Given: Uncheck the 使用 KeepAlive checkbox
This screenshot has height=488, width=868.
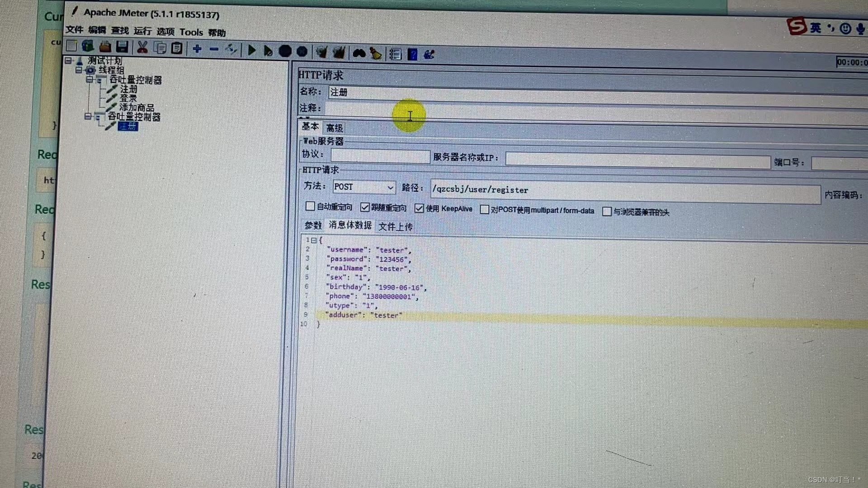Looking at the screenshot, I should tap(419, 208).
